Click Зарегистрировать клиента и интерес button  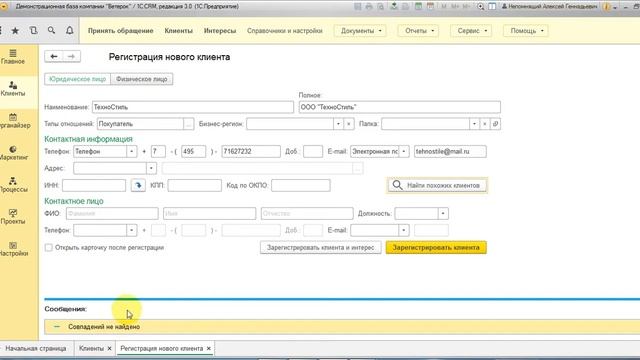point(320,247)
